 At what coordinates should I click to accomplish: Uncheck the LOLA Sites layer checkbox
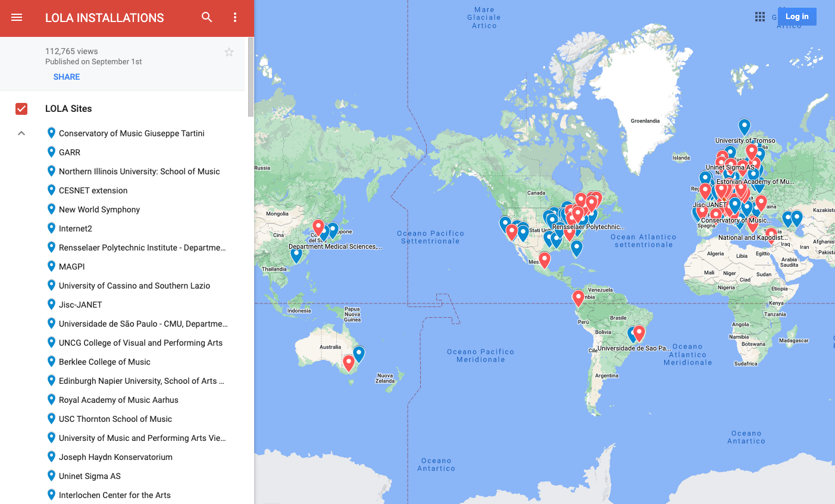tap(21, 109)
